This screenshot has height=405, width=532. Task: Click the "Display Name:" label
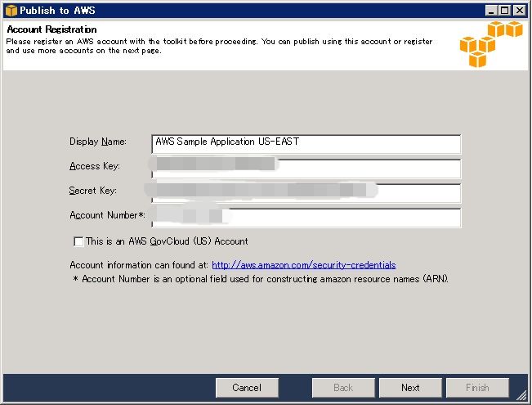[x=98, y=142]
